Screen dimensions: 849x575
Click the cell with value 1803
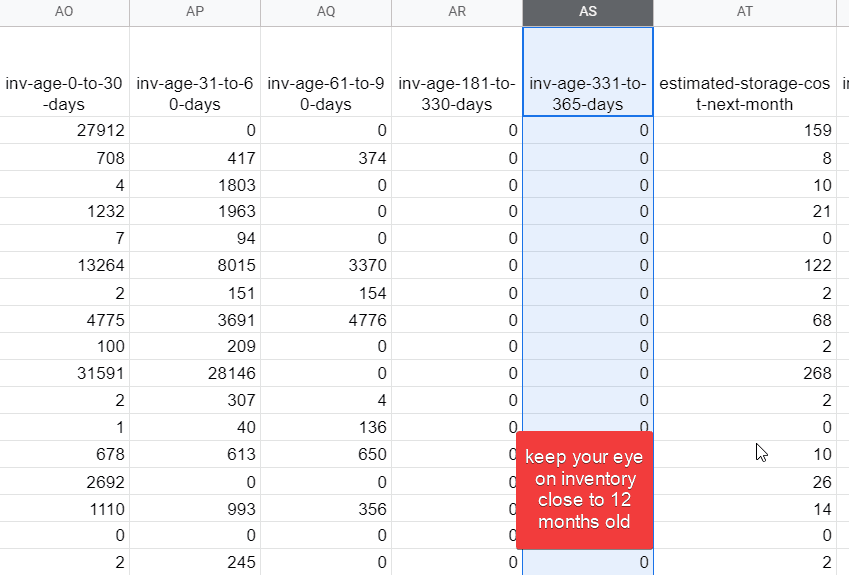tap(195, 185)
